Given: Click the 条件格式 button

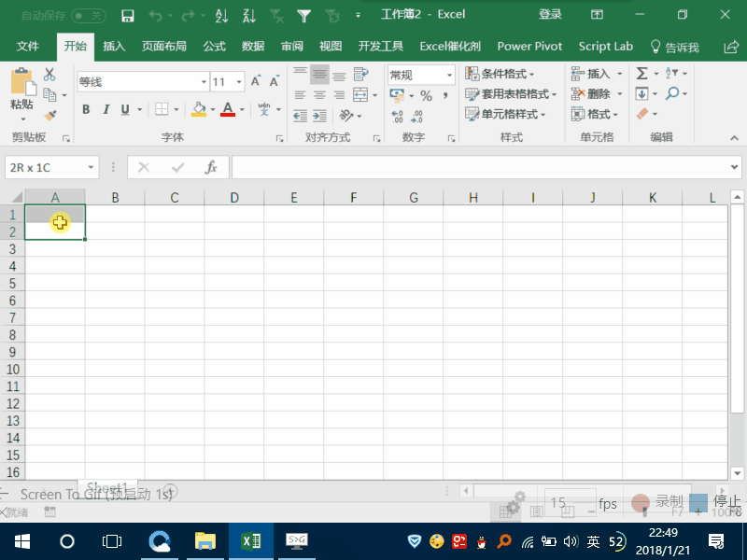Looking at the screenshot, I should pos(500,74).
